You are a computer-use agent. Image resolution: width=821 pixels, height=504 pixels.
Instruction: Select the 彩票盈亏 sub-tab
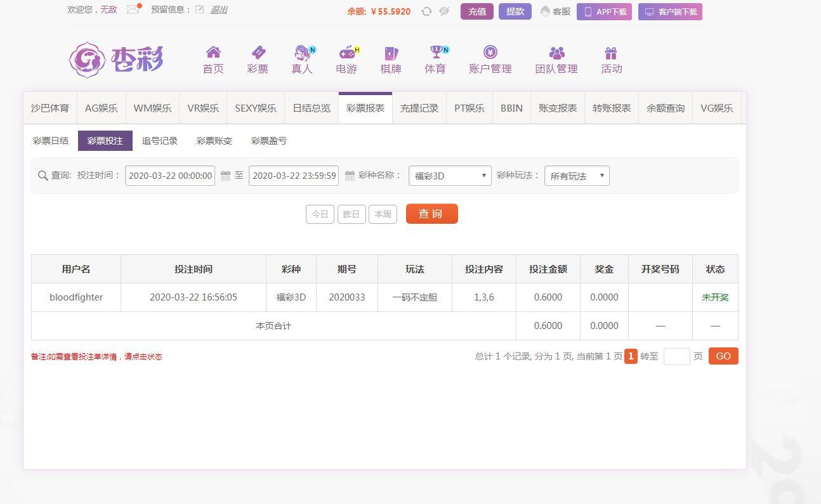(x=269, y=141)
